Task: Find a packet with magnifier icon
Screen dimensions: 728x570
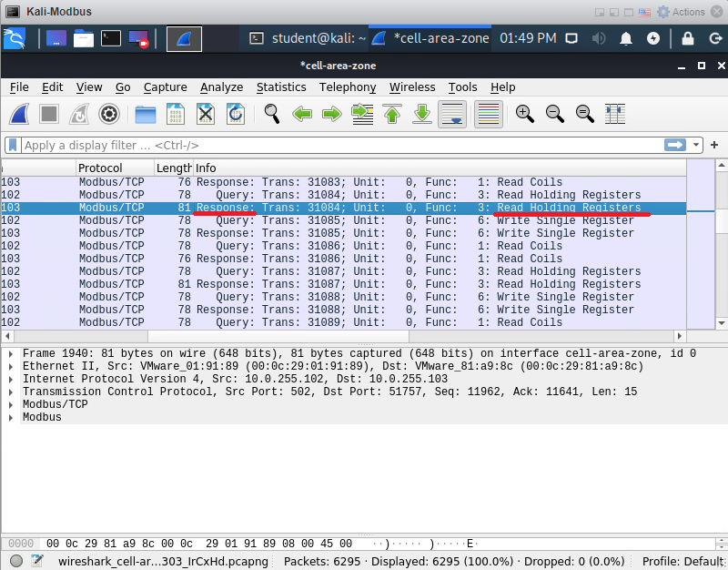Action: tap(271, 114)
